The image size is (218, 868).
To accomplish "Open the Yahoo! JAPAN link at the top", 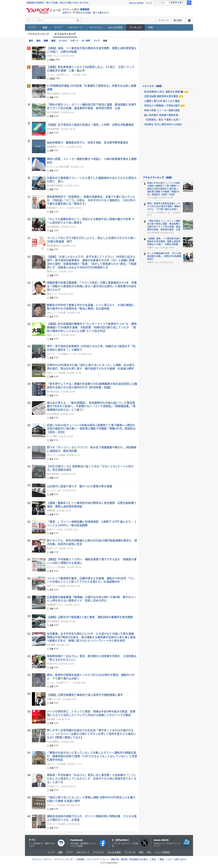I will (x=136, y=3).
